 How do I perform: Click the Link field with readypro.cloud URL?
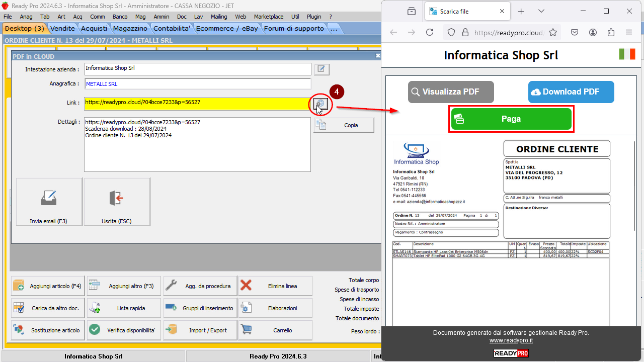198,103
